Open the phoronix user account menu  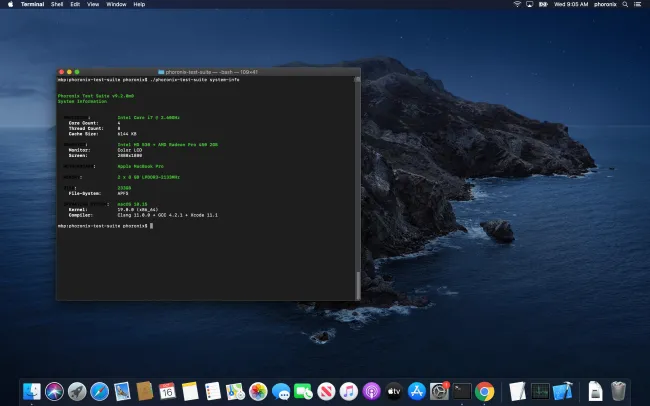pos(606,4)
